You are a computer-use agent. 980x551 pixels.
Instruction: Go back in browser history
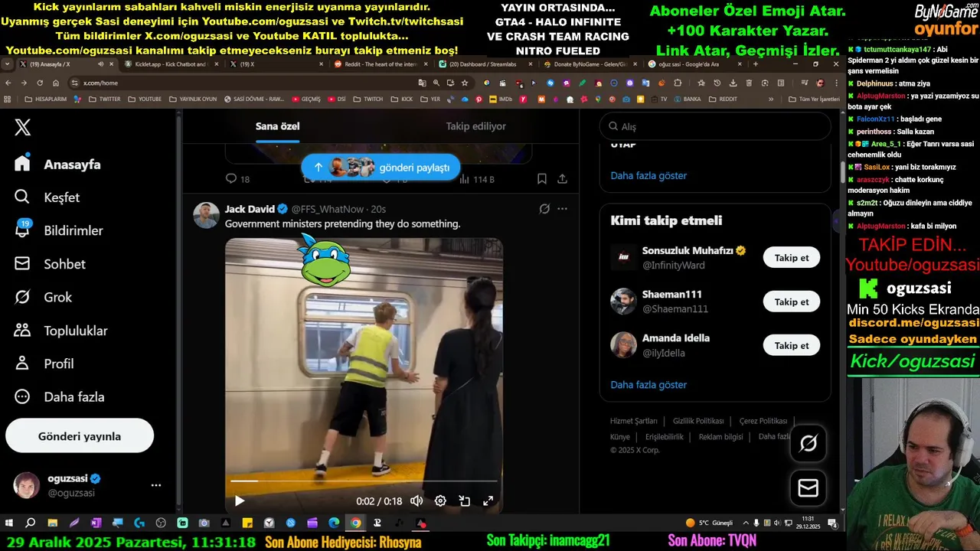point(8,83)
